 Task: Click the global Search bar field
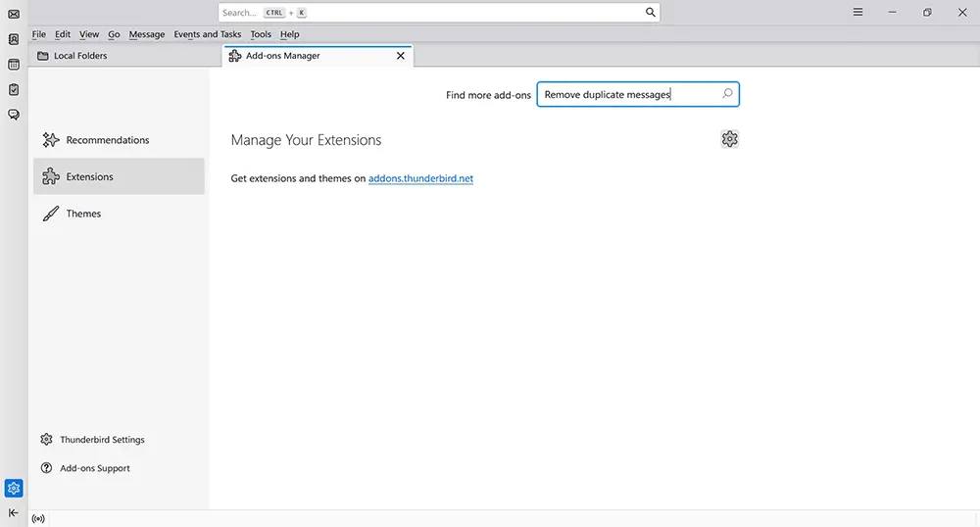coord(439,13)
